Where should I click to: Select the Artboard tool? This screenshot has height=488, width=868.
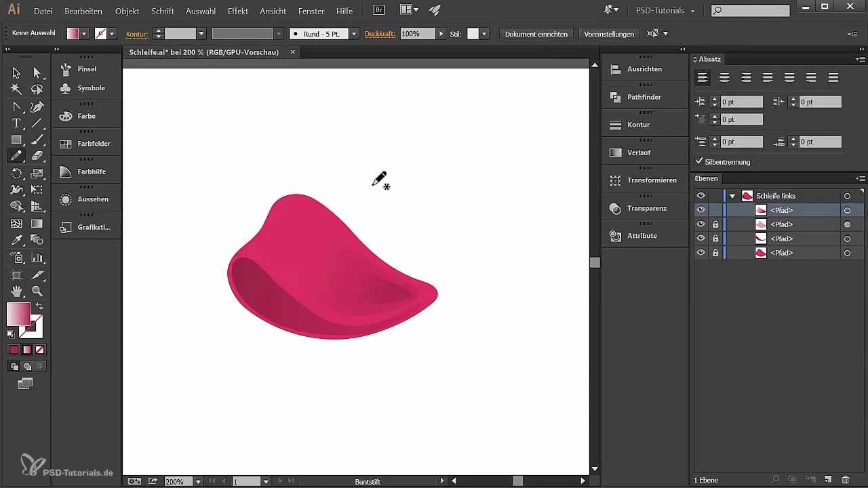16,274
